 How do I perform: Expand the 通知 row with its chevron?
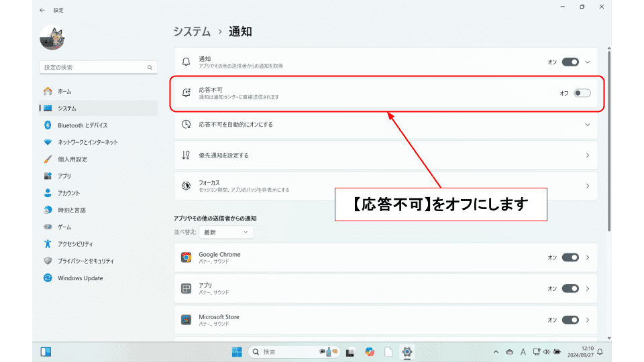588,62
